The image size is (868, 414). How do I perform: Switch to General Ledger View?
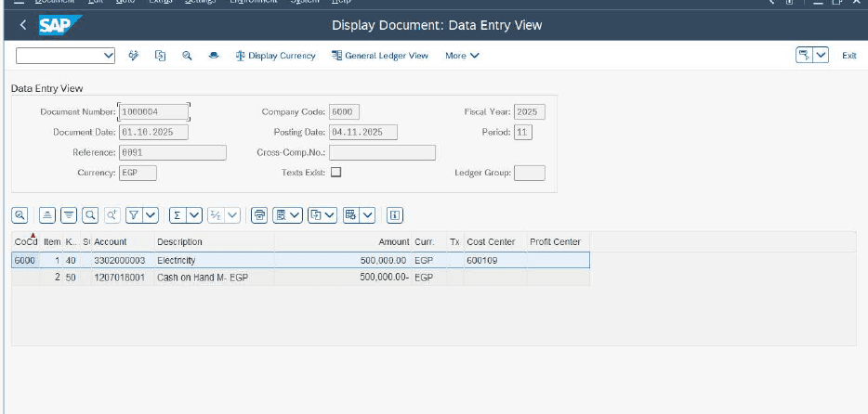[x=380, y=56]
